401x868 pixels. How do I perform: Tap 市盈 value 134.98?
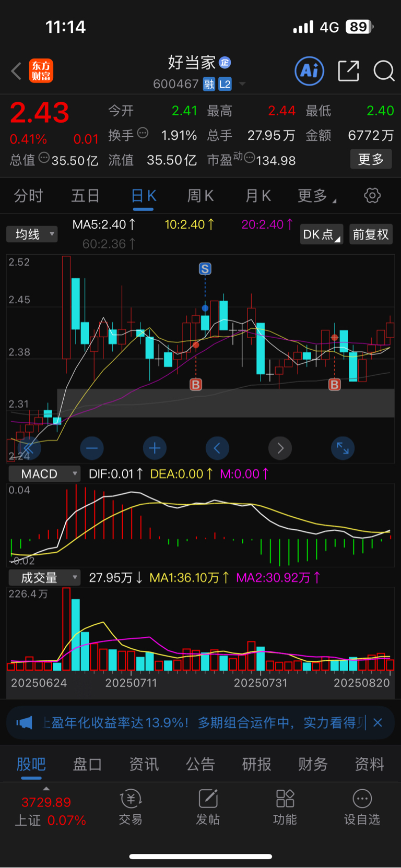coord(276,160)
